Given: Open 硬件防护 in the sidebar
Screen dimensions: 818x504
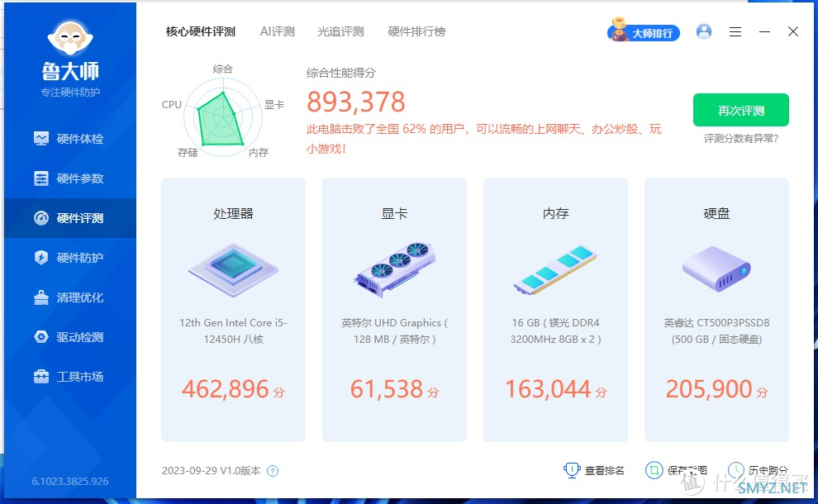Looking at the screenshot, I should (x=70, y=258).
